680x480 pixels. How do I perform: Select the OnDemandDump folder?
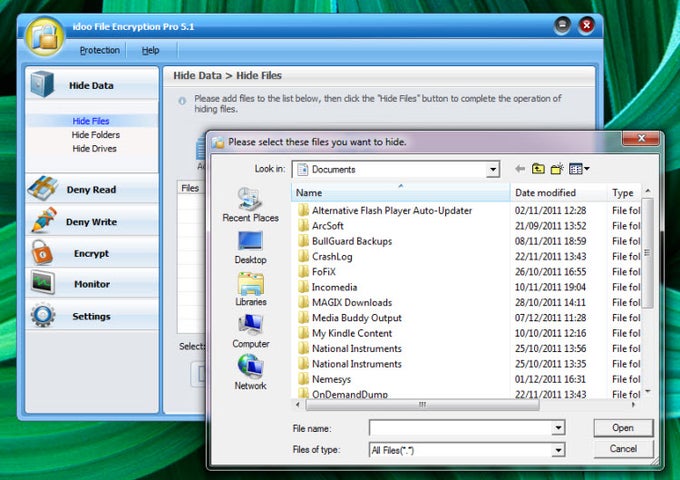[350, 394]
